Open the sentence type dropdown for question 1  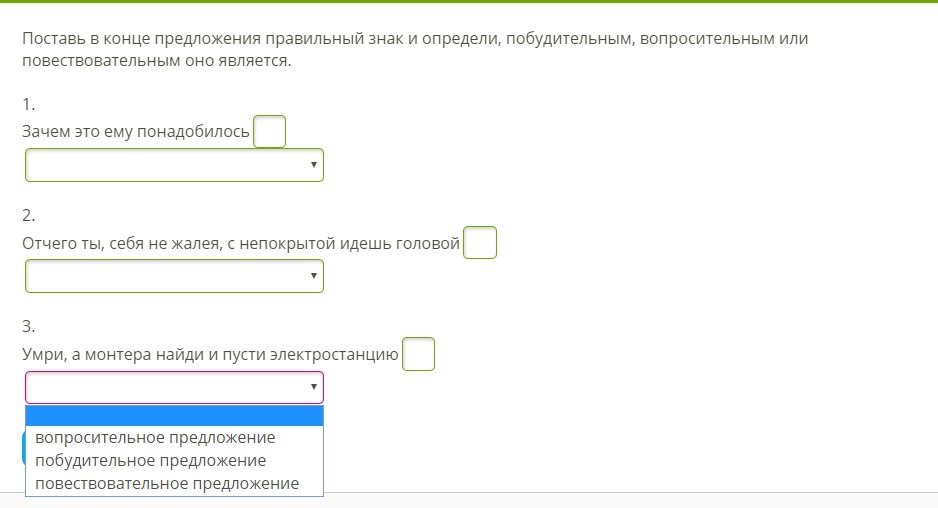174,165
